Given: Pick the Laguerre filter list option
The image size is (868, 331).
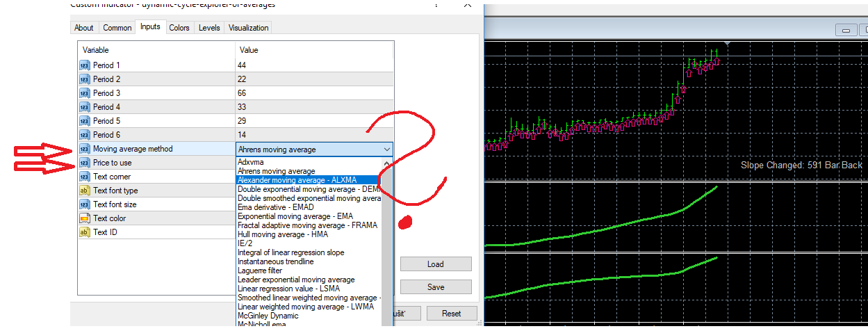Looking at the screenshot, I should point(260,271).
